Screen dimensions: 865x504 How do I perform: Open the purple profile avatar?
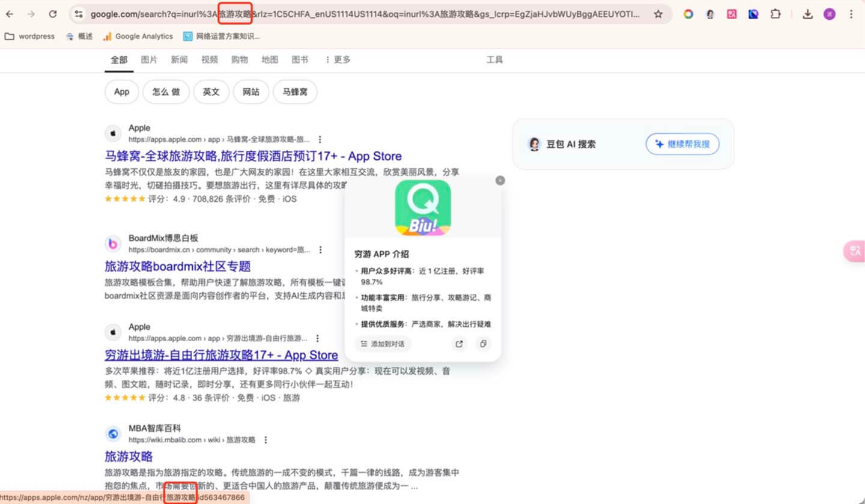click(830, 14)
